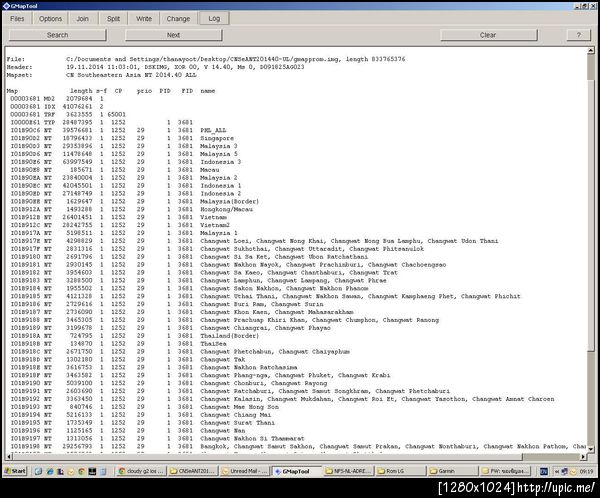Click the vertical scrollbar up arrow

click(x=591, y=50)
